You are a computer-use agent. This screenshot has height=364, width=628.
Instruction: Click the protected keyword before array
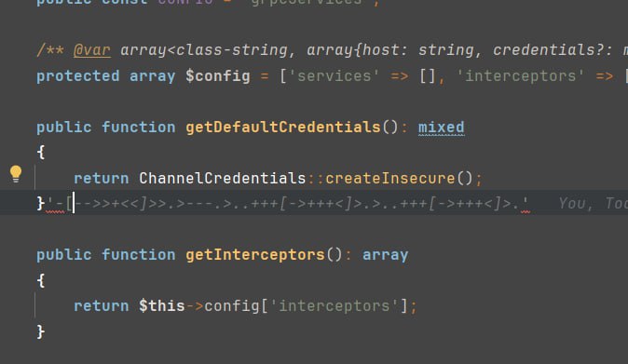(x=78, y=76)
